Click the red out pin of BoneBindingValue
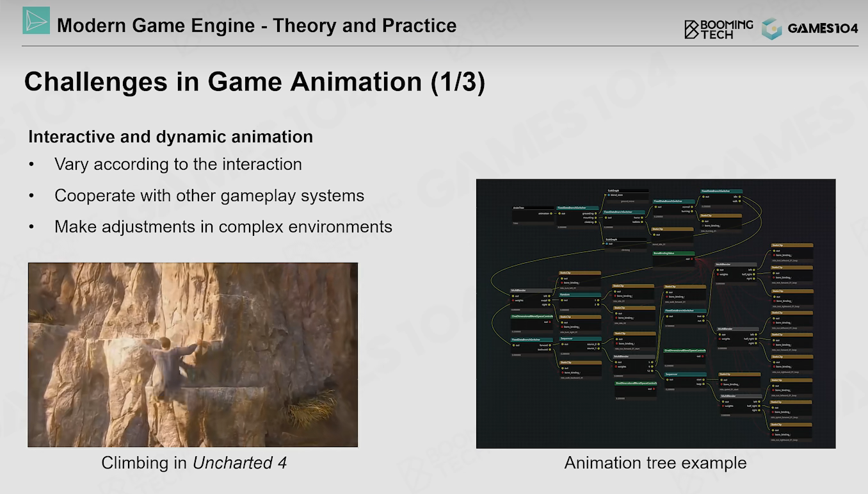 pyautogui.click(x=692, y=259)
